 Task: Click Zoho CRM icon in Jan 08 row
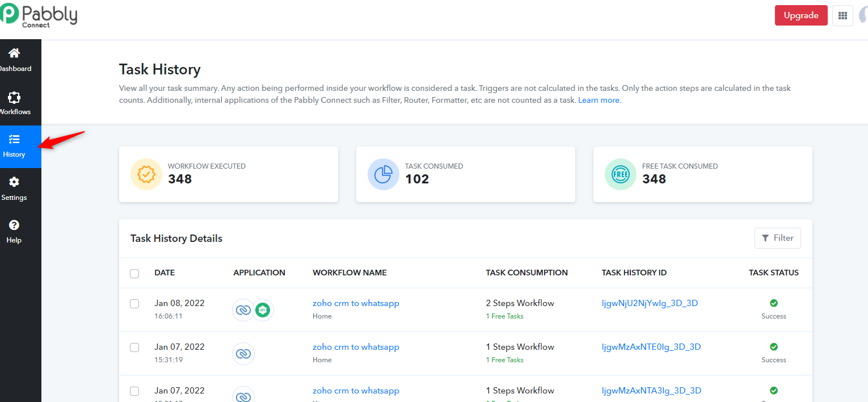click(243, 310)
